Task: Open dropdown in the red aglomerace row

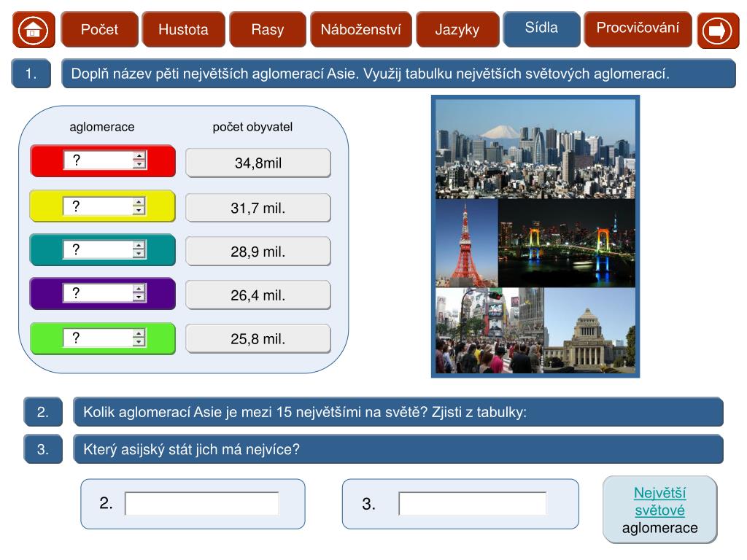Action: click(x=104, y=160)
